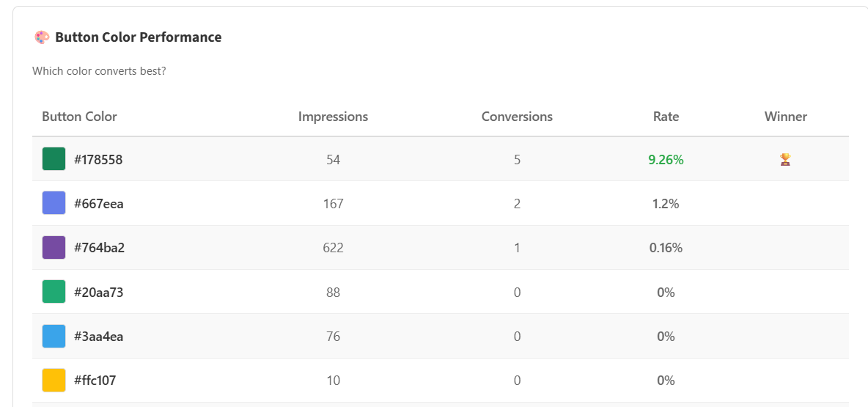Viewport: 868px width, 407px height.
Task: Click the Conversions column header
Action: tap(517, 117)
